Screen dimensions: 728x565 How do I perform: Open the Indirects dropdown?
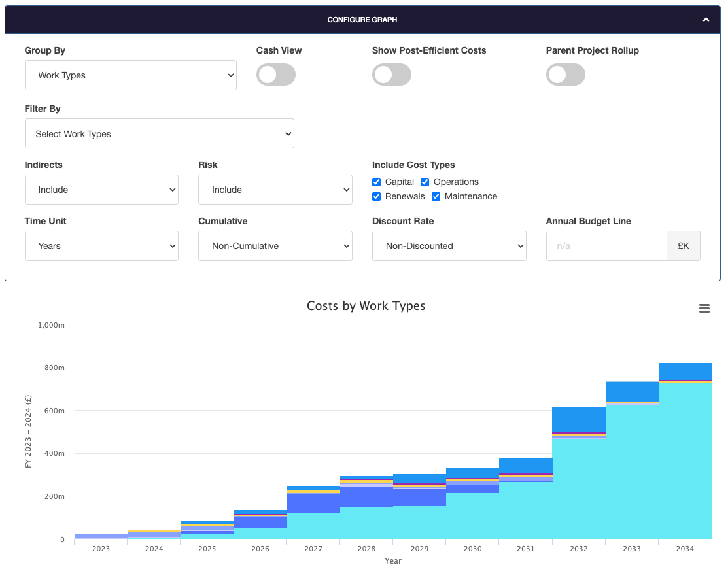[x=101, y=190]
